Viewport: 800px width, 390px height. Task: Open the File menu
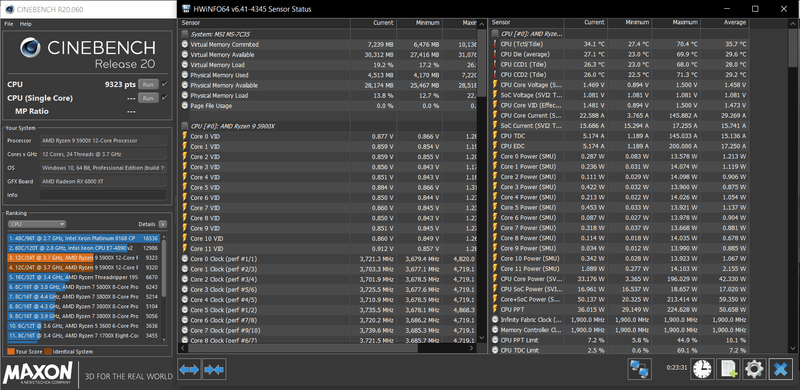(9, 24)
